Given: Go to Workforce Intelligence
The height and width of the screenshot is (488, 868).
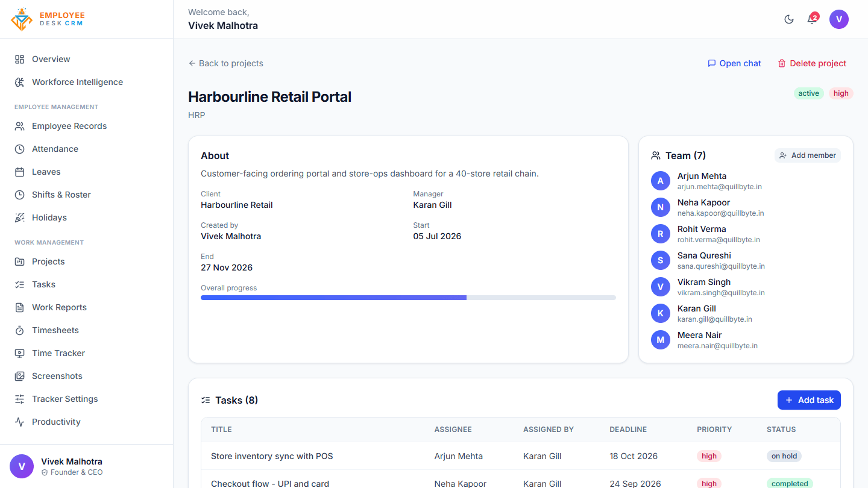Looking at the screenshot, I should tap(87, 82).
